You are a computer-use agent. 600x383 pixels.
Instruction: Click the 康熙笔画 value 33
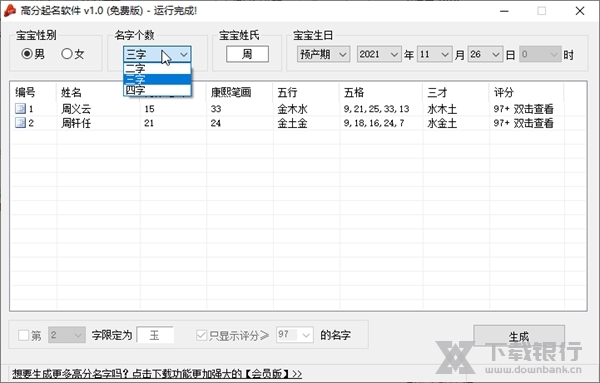tap(216, 109)
